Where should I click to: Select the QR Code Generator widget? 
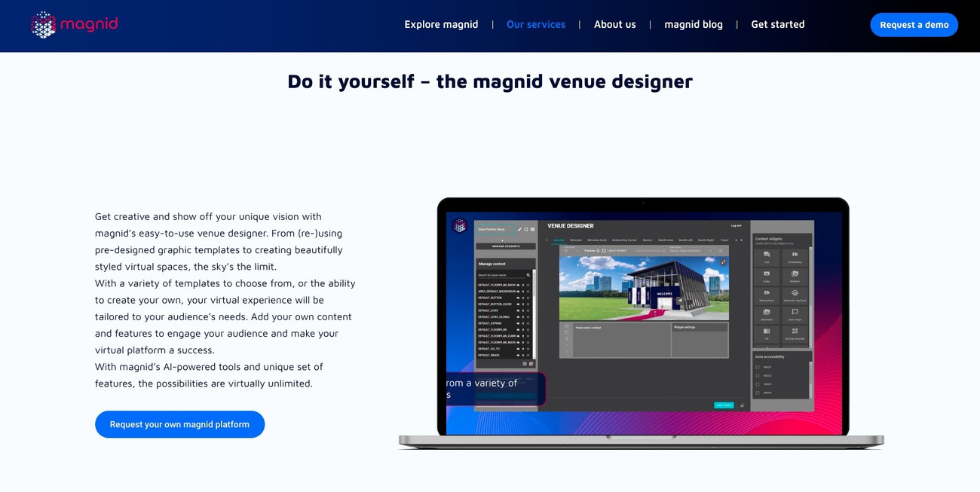[795, 334]
